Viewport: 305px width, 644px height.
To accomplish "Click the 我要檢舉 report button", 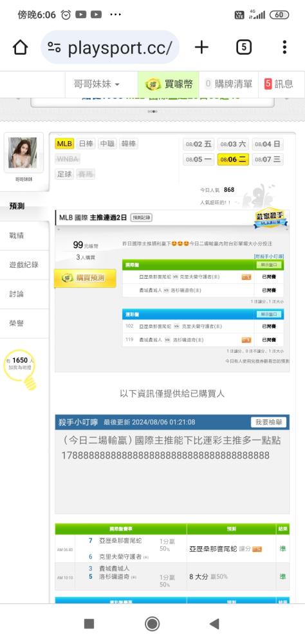I will click(268, 422).
